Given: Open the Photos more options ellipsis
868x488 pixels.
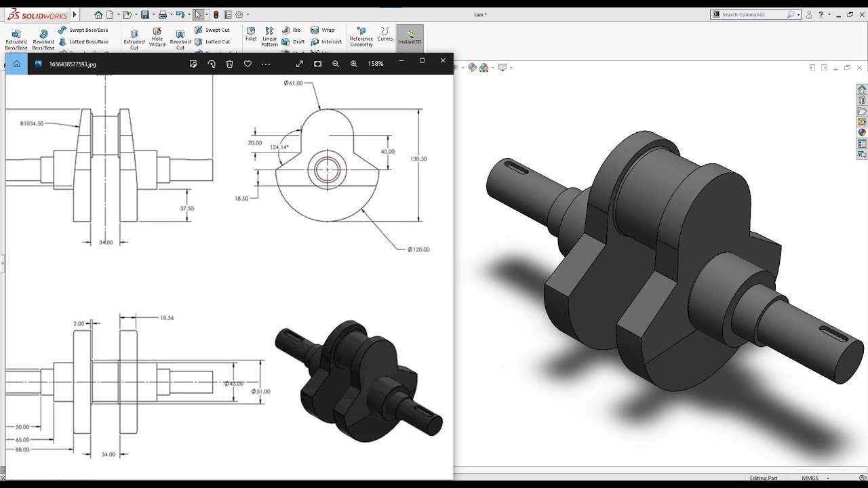Looking at the screenshot, I should pyautogui.click(x=266, y=64).
